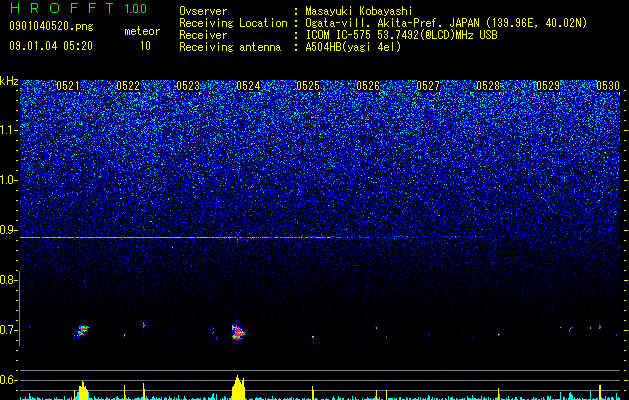Click the meteor echo burst near 0521
Viewport: 629px width, 400px height.
point(81,331)
